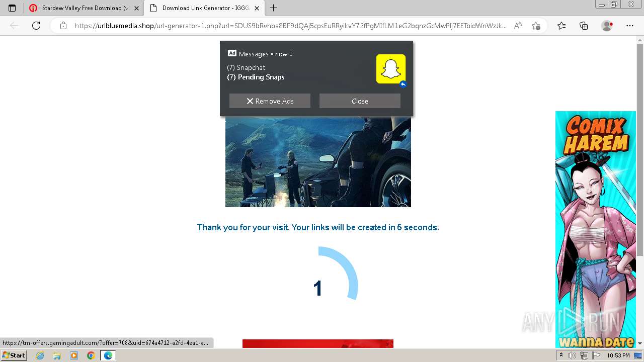Click the Snapchat ghost logo
The height and width of the screenshot is (362, 644).
391,69
